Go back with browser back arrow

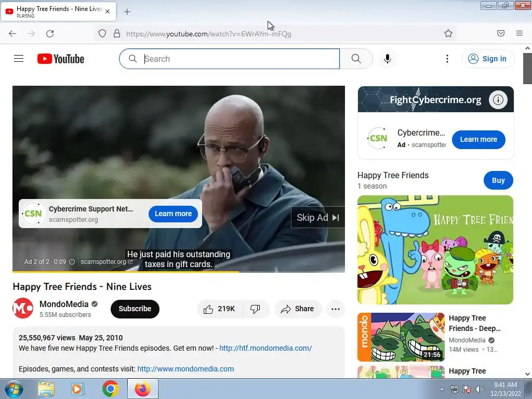point(12,34)
